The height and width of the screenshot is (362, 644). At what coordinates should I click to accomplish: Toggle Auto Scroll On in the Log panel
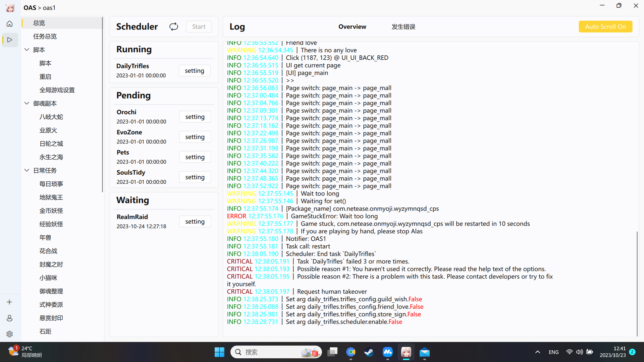(x=605, y=26)
